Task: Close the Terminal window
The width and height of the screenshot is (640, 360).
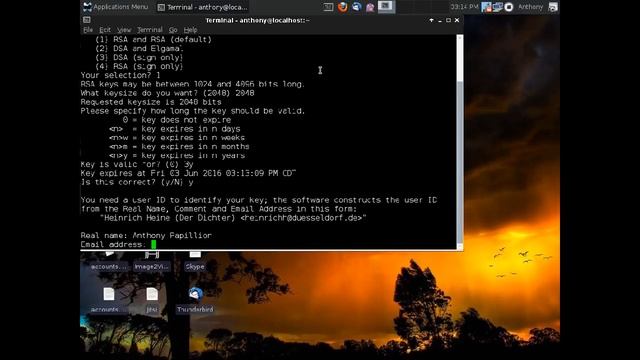Action: pyautogui.click(x=457, y=20)
